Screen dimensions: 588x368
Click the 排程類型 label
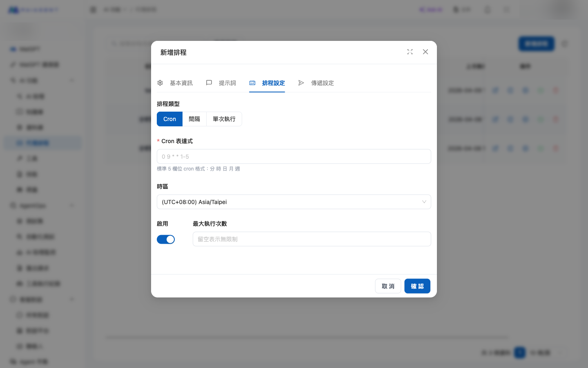point(168,104)
